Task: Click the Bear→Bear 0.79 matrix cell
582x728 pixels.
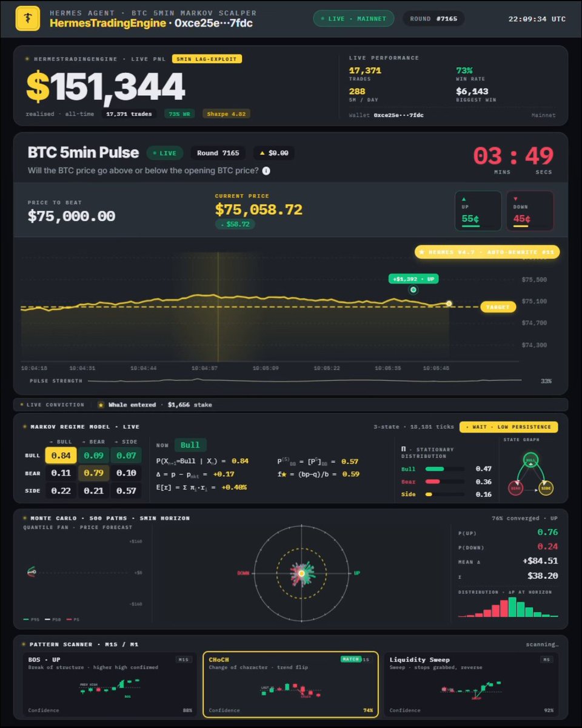Action: (93, 473)
